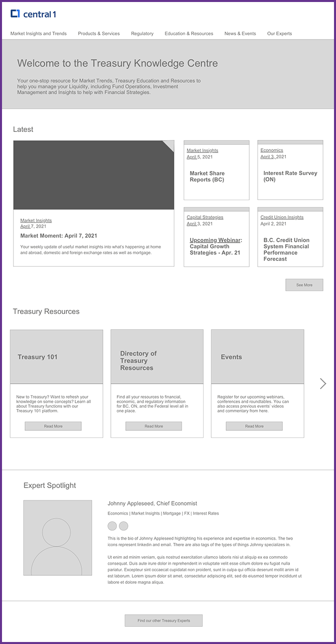Click the email icon in Johnny Appleseed's bio
The width and height of the screenshot is (336, 644).
click(123, 526)
